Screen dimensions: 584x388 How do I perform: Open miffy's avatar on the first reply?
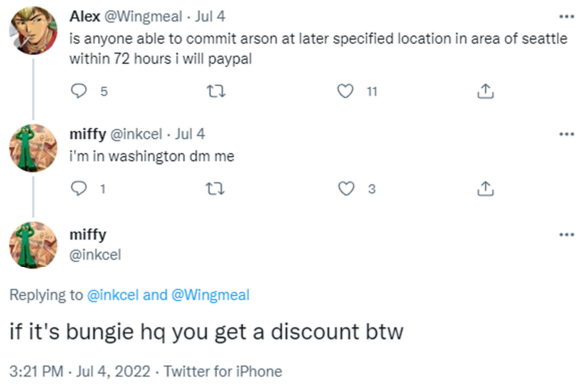(33, 148)
